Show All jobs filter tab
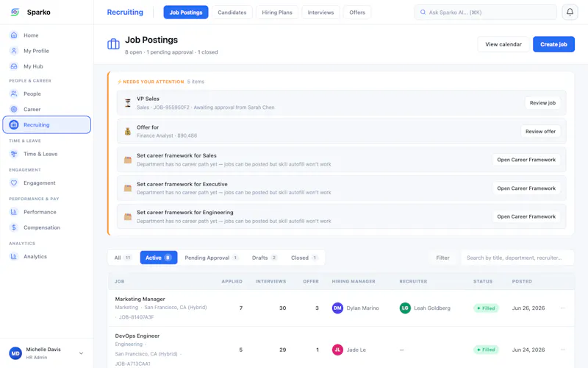This screenshot has height=368, width=588. [123, 258]
